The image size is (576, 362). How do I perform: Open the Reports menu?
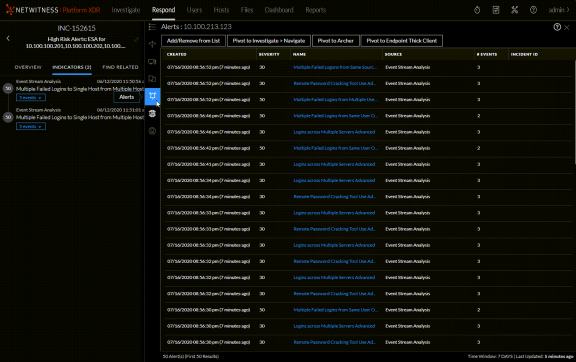[x=316, y=10]
